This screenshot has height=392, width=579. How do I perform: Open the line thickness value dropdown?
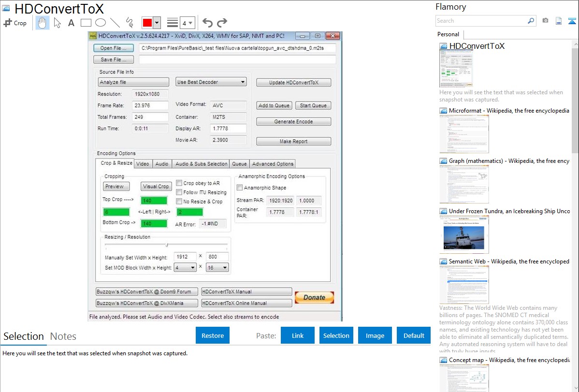pyautogui.click(x=187, y=23)
